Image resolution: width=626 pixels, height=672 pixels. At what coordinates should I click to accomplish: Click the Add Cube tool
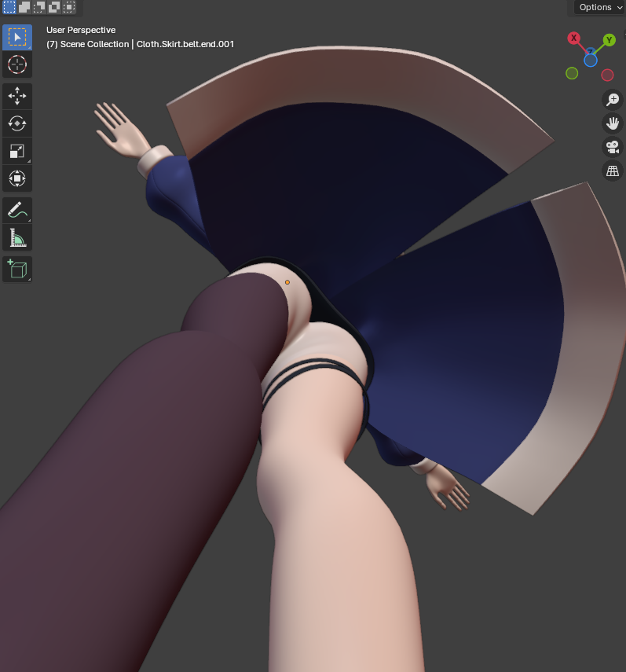tap(16, 269)
